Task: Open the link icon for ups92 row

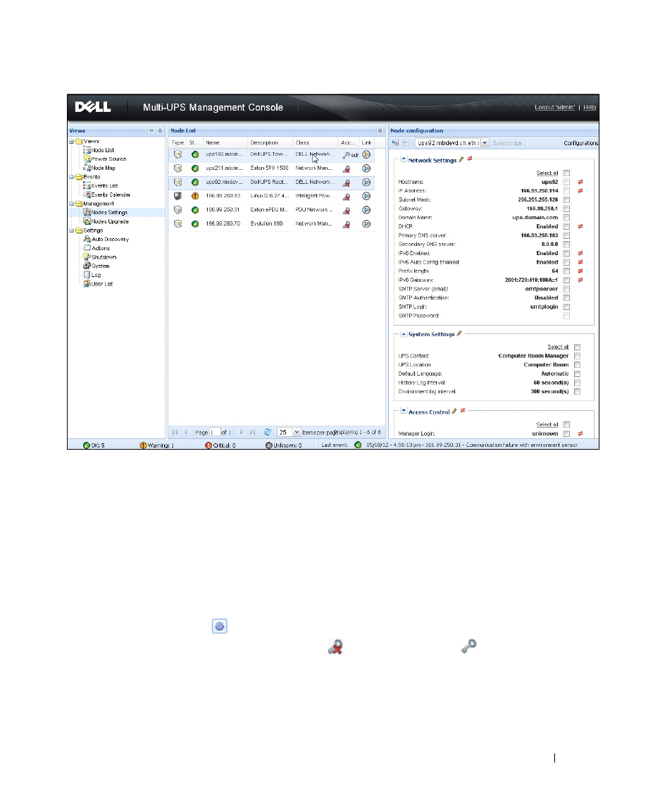Action: pyautogui.click(x=366, y=183)
